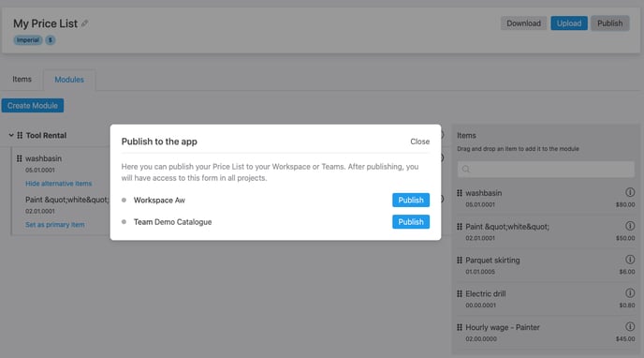Viewport: 644px width, 358px height.
Task: Publish to Team Demo Catalogue
Action: pos(411,222)
